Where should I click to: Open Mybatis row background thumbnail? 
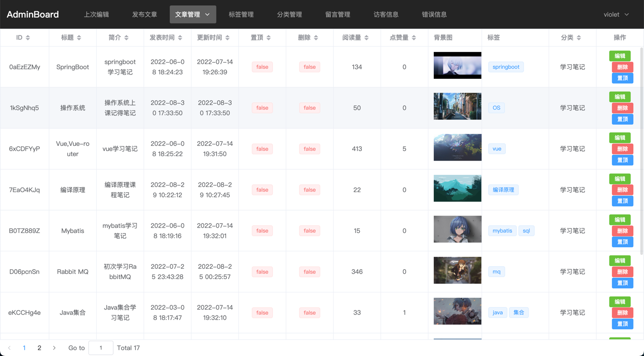458,229
